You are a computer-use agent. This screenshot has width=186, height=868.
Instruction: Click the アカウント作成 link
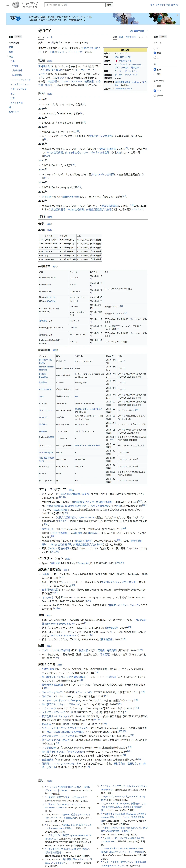pos(163,5)
